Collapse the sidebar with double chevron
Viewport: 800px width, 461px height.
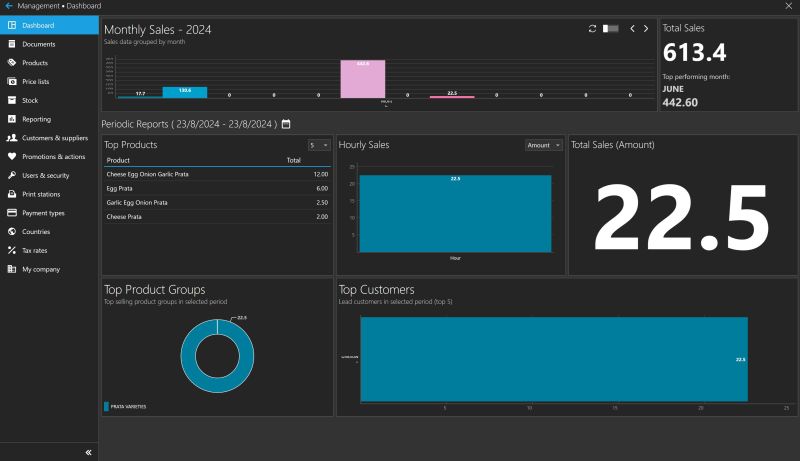pyautogui.click(x=88, y=452)
